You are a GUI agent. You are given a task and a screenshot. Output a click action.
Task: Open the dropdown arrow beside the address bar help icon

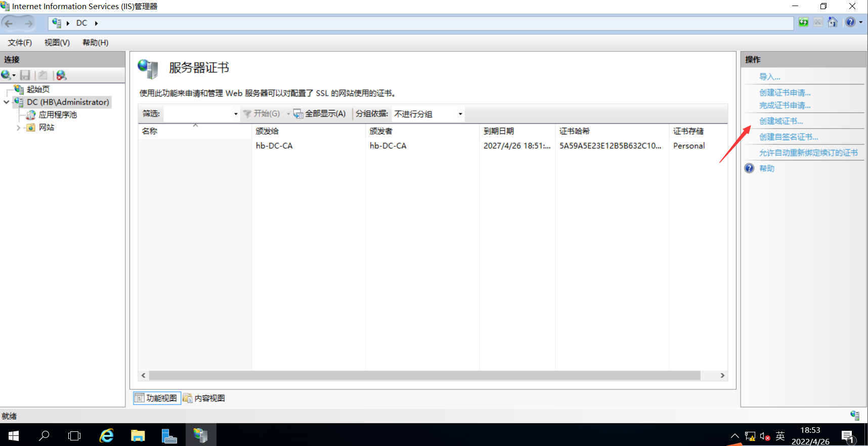point(860,22)
